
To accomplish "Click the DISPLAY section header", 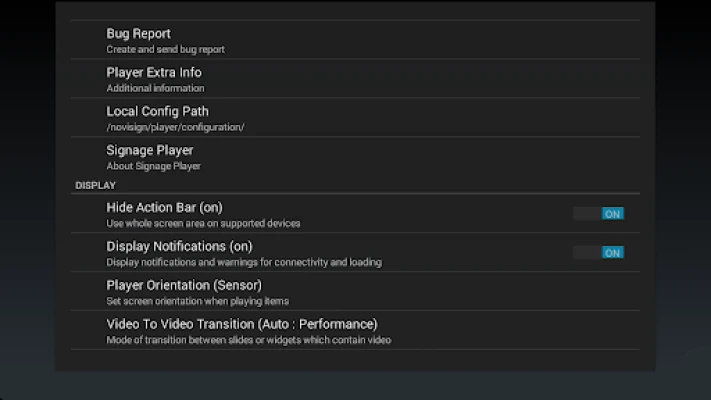I will [96, 185].
